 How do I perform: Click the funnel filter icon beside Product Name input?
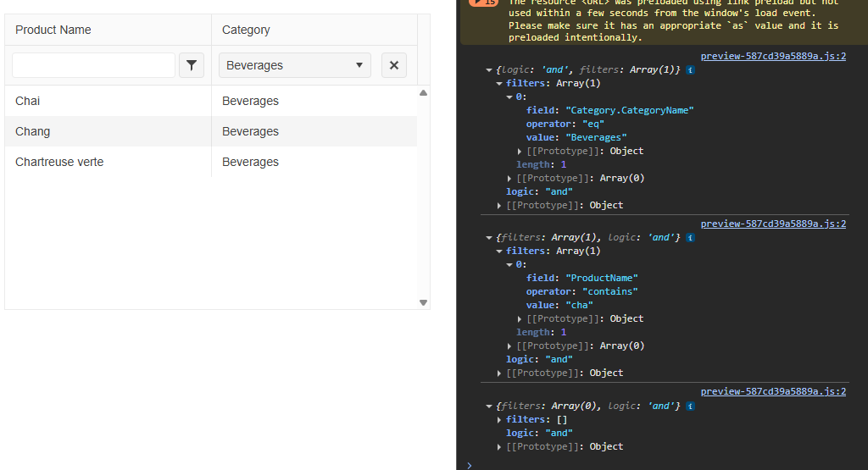click(192, 65)
